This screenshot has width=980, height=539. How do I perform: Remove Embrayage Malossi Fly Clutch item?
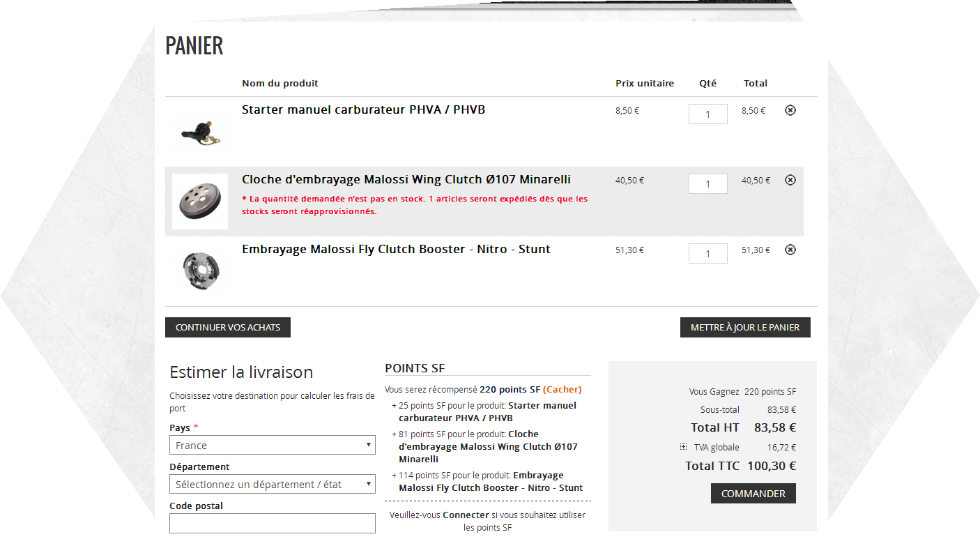click(790, 250)
